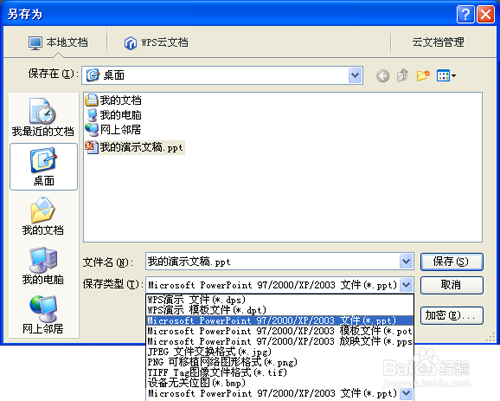Open 网上邻居 in the places bar
The height and width of the screenshot is (401, 500).
tap(43, 315)
